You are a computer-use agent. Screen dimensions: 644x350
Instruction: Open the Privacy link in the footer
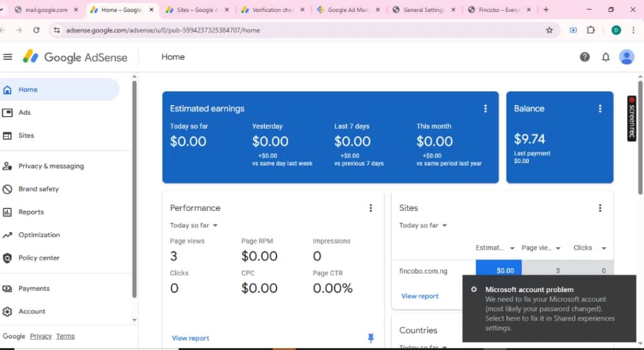point(41,336)
